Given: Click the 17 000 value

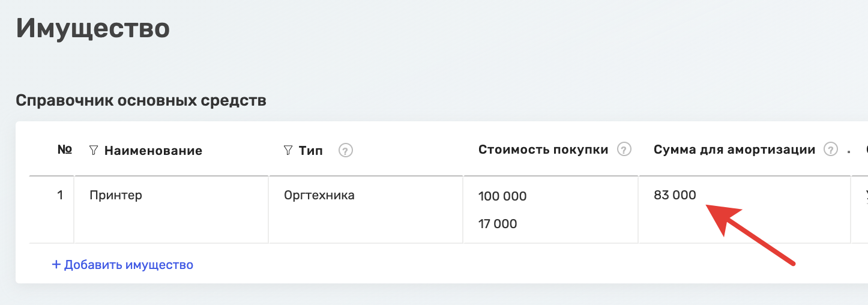Looking at the screenshot, I should [498, 224].
